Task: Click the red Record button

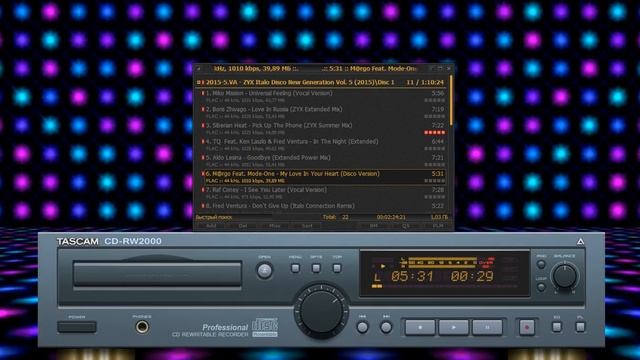Action: point(527,327)
